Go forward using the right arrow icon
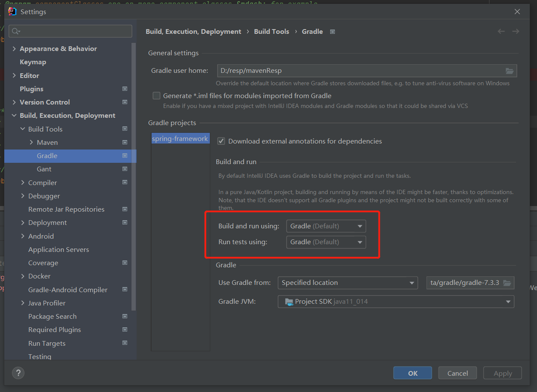This screenshot has height=392, width=537. tap(516, 31)
